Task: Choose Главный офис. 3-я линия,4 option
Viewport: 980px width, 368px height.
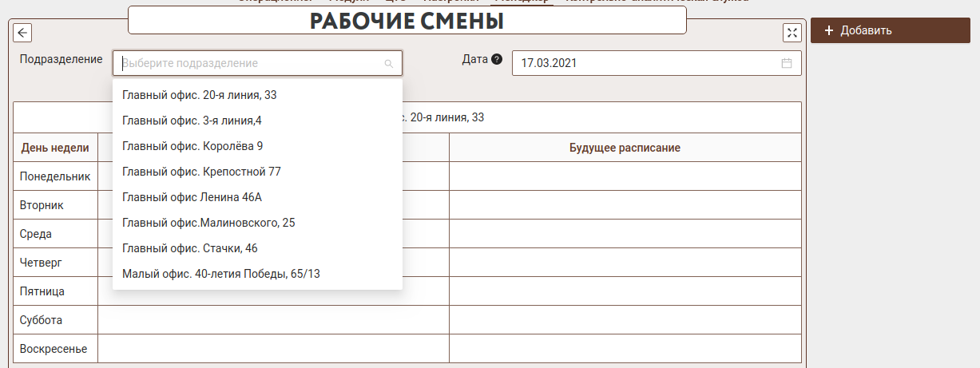Action: 192,121
